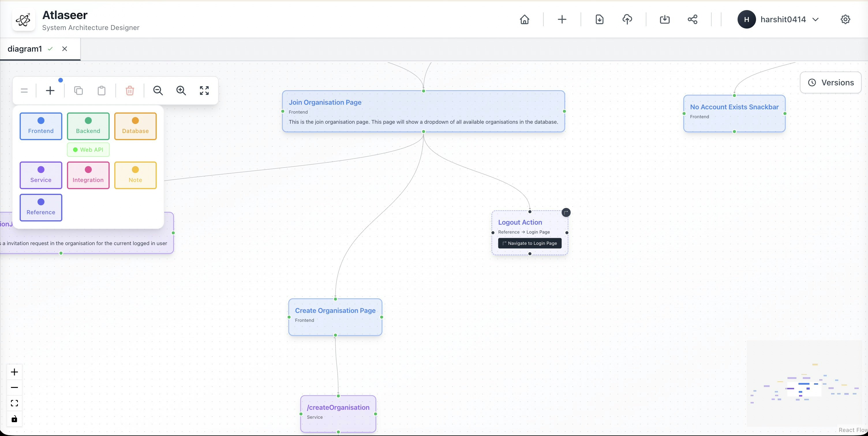Click the trash delete icon in toolbar
868x436 pixels.
click(x=130, y=91)
